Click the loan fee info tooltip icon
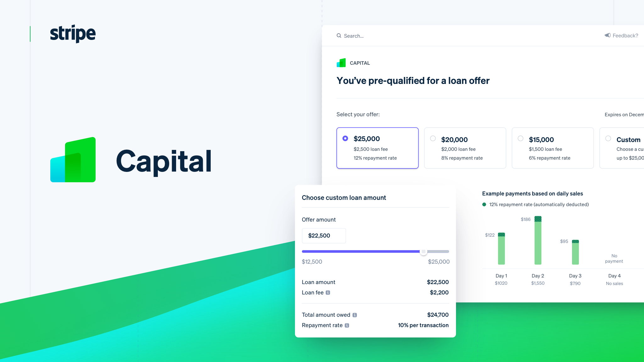644x362 pixels. click(328, 293)
